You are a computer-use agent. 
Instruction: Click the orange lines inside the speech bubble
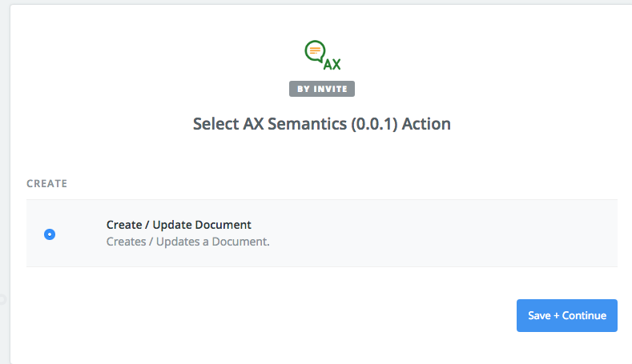pyautogui.click(x=315, y=50)
